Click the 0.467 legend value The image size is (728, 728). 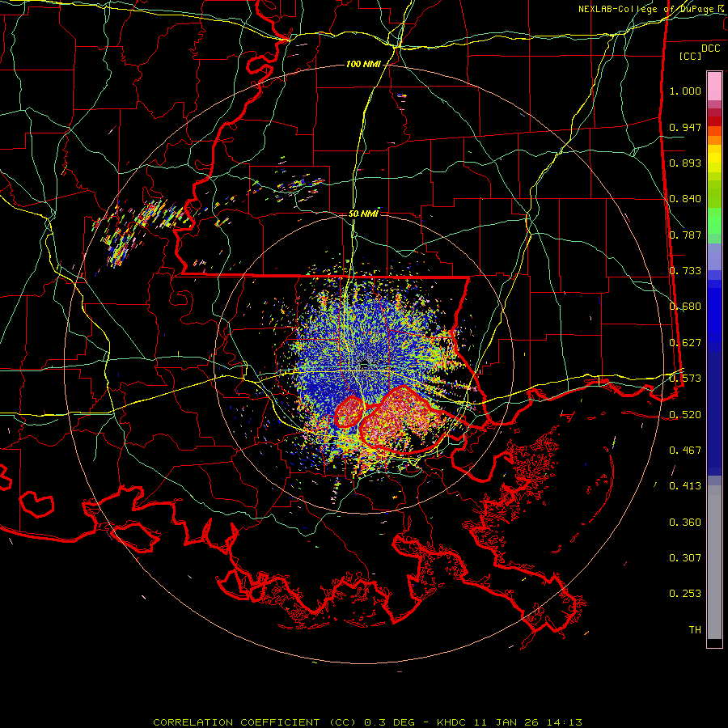point(685,451)
